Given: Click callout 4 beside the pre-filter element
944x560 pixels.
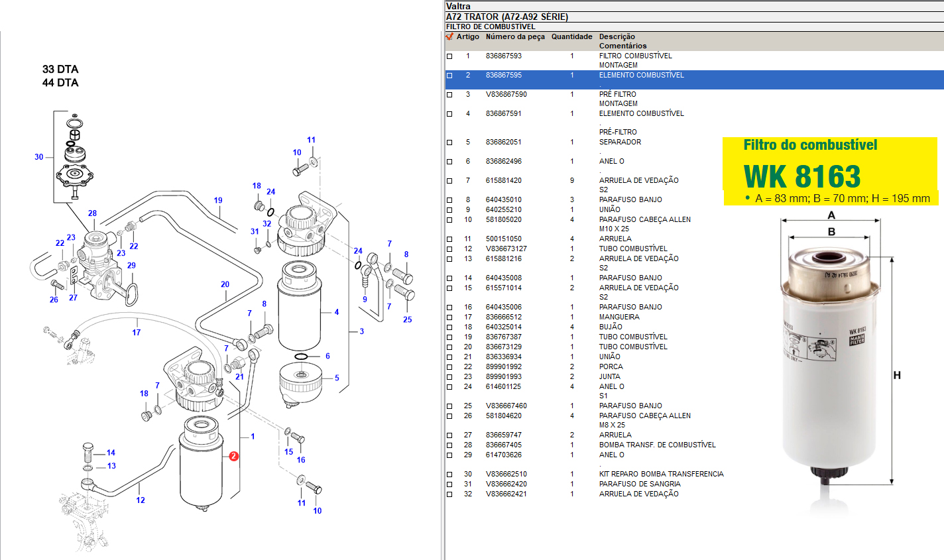Looking at the screenshot, I should [337, 312].
